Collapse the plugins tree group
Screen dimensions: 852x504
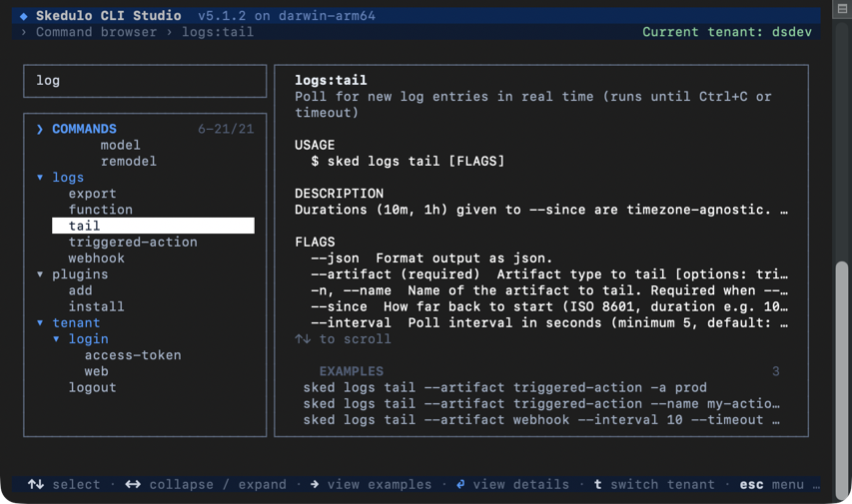[40, 274]
